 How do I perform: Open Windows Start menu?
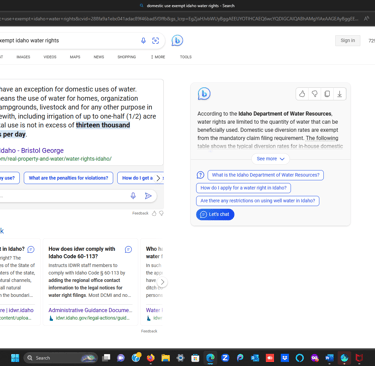tap(15, 358)
